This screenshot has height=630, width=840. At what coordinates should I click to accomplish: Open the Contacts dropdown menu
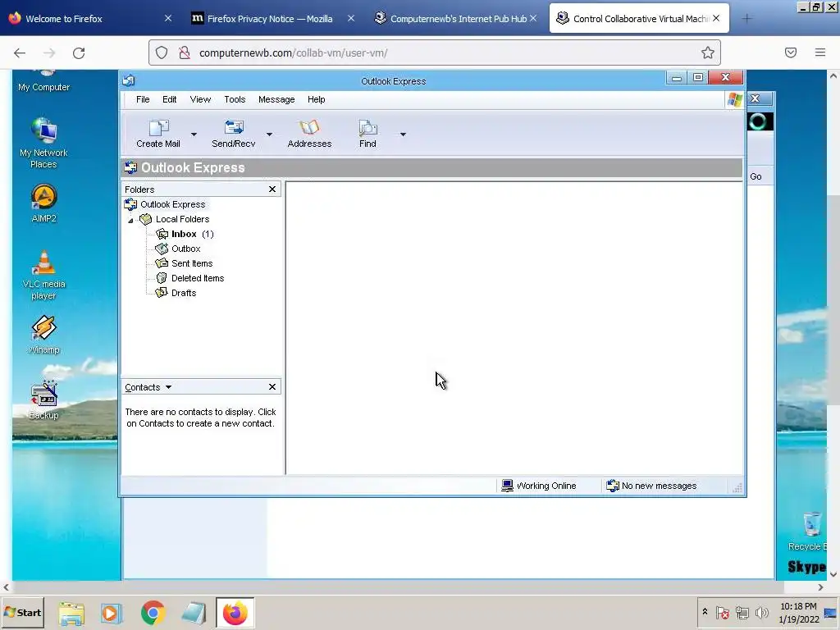click(168, 387)
